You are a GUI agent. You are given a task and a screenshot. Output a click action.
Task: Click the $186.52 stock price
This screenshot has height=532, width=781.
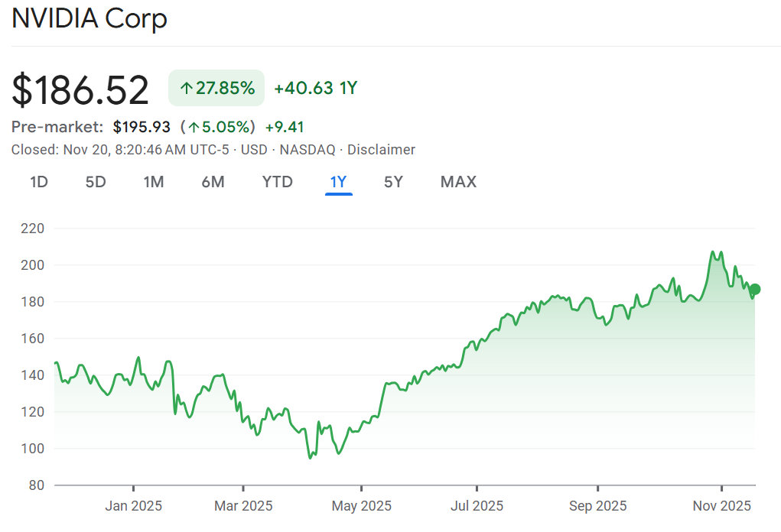80,90
